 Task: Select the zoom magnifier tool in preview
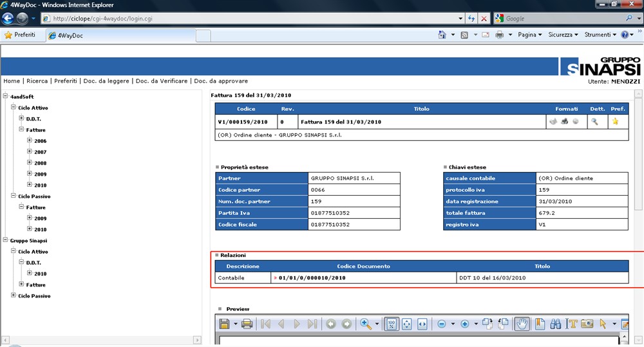pos(366,324)
